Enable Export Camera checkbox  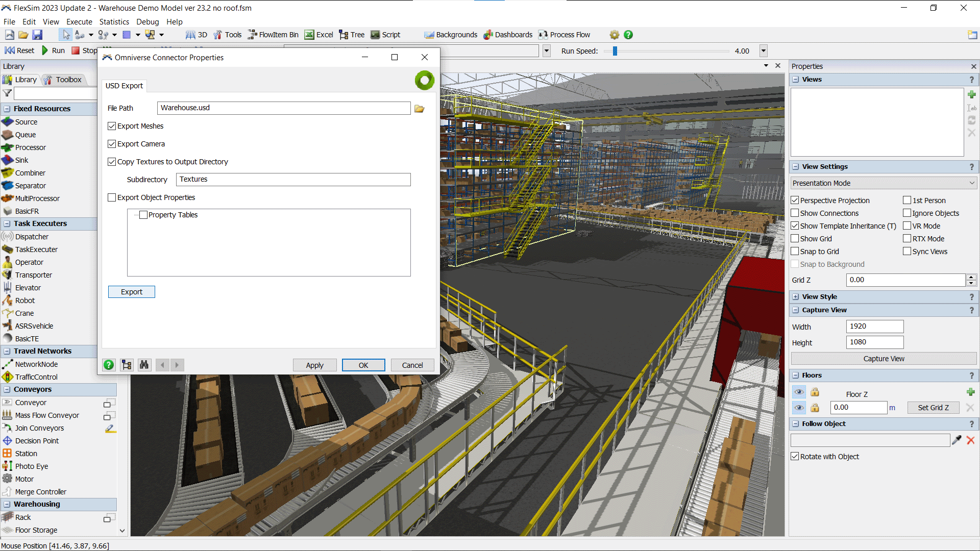click(112, 144)
